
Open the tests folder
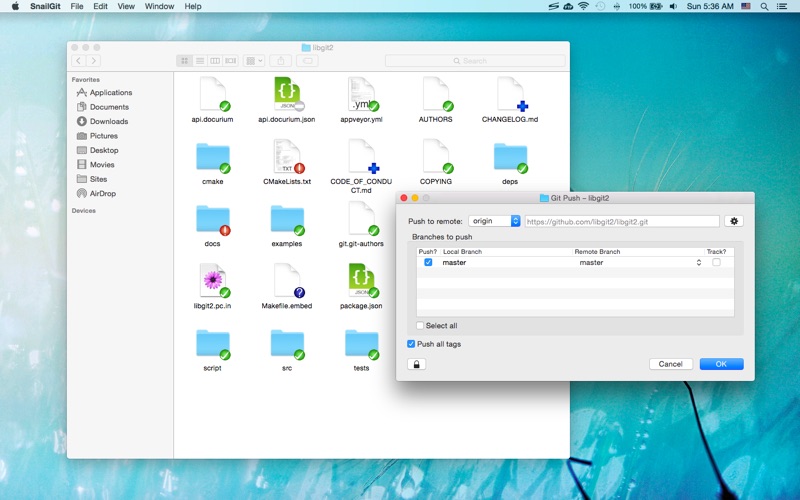[361, 344]
